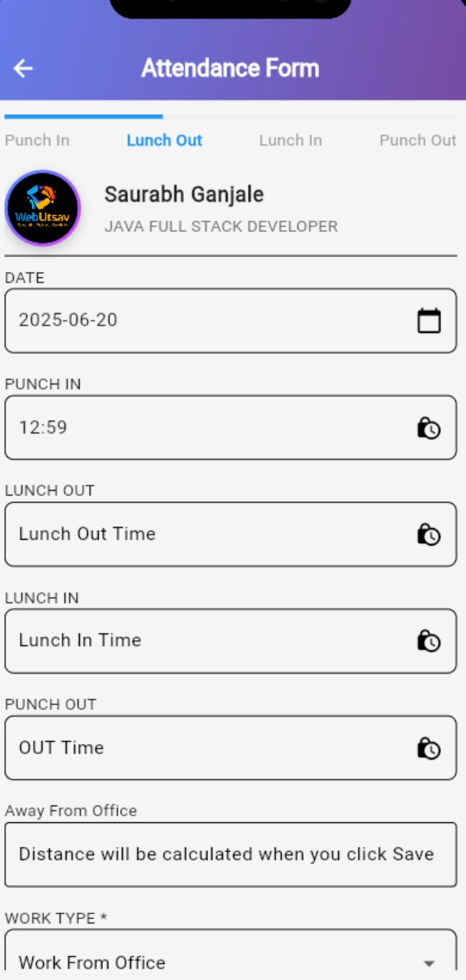Tap the Lunch In clock icon
The width and height of the screenshot is (466, 980).
pyautogui.click(x=428, y=641)
